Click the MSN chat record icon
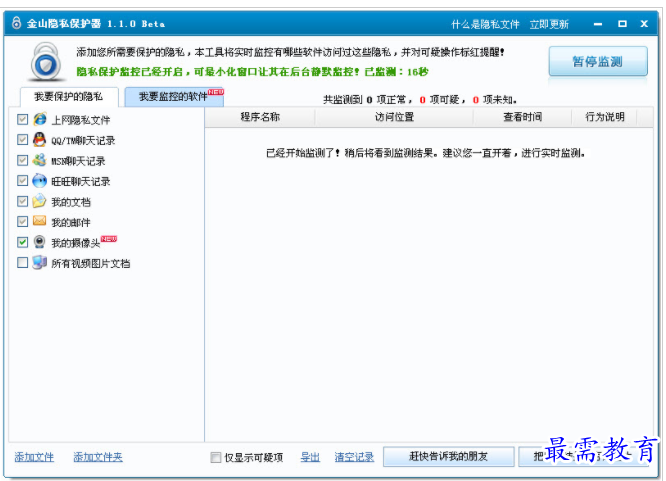 point(40,160)
